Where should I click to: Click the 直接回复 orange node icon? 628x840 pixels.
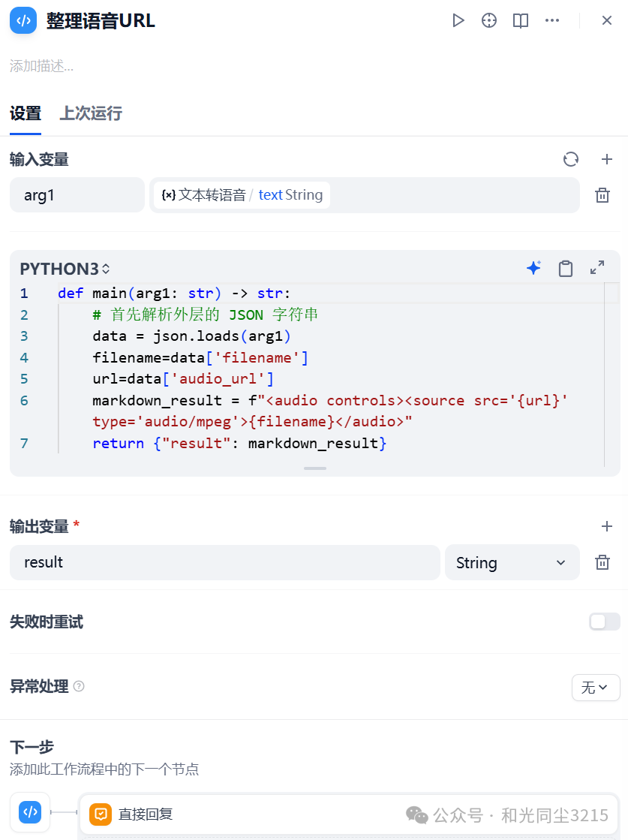(x=101, y=814)
